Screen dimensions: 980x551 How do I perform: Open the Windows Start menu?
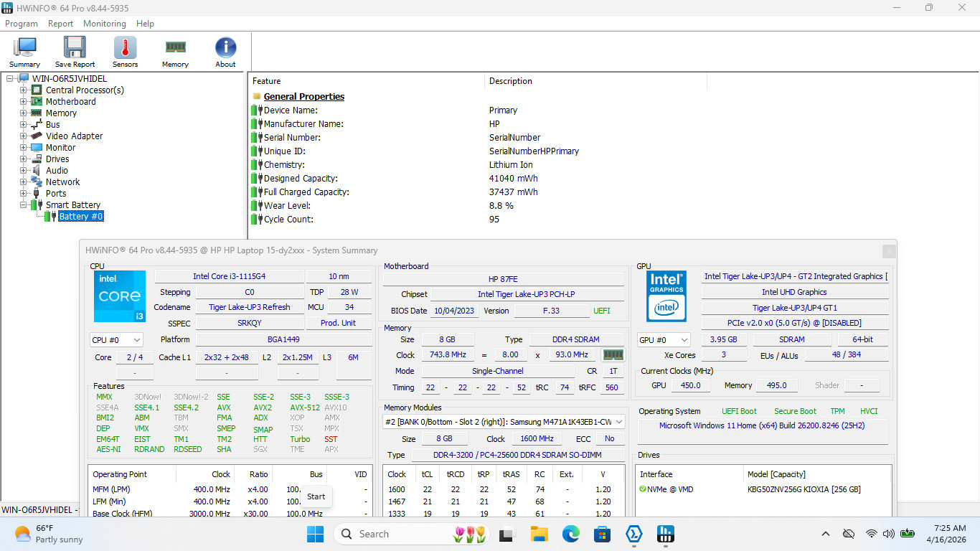click(x=316, y=534)
